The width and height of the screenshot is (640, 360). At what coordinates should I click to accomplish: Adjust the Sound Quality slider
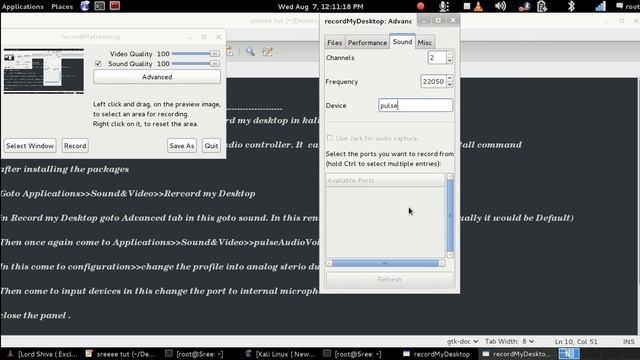coord(196,64)
